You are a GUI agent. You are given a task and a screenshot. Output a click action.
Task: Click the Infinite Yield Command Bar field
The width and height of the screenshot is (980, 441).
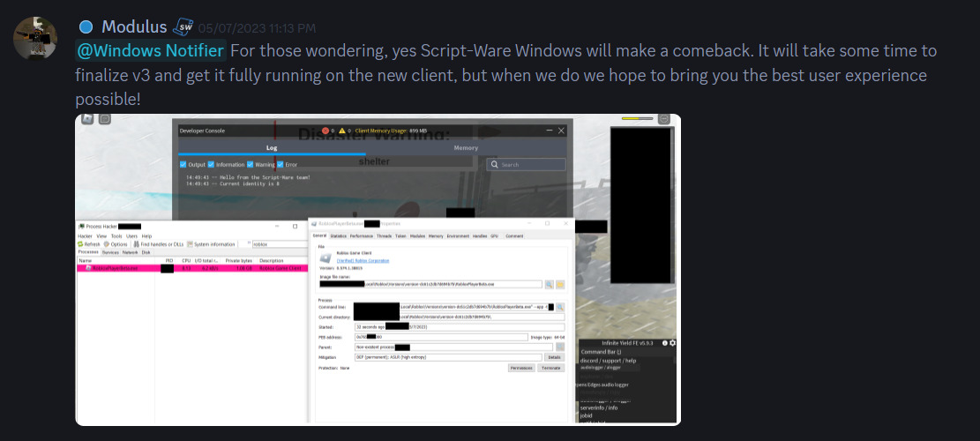coord(627,352)
